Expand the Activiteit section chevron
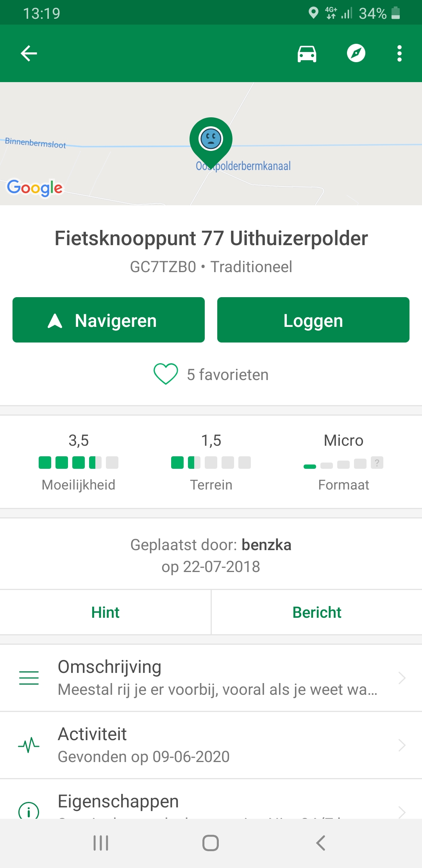The height and width of the screenshot is (868, 422). (402, 745)
